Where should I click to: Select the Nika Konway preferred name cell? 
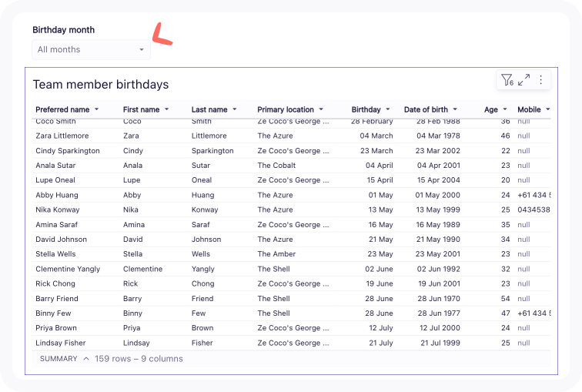(58, 209)
